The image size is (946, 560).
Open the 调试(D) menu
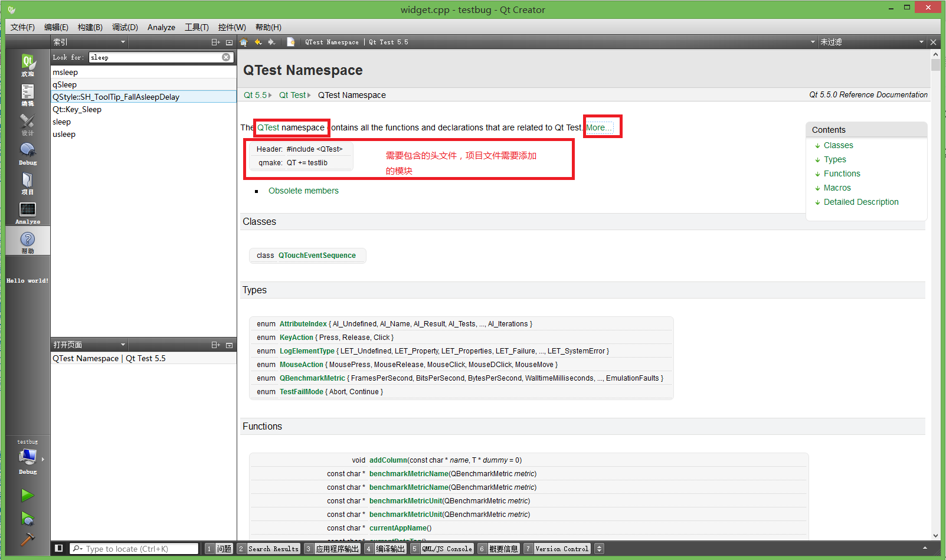[125, 27]
